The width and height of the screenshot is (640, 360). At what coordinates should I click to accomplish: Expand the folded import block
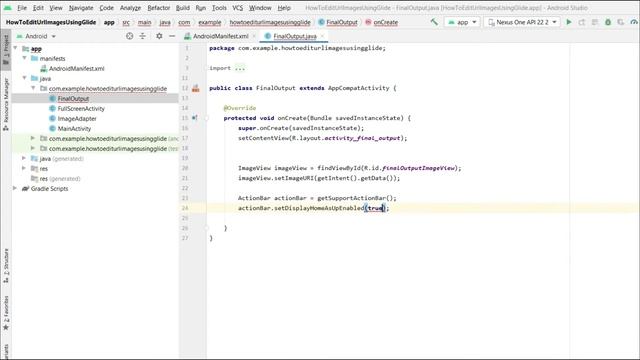pyautogui.click(x=240, y=68)
